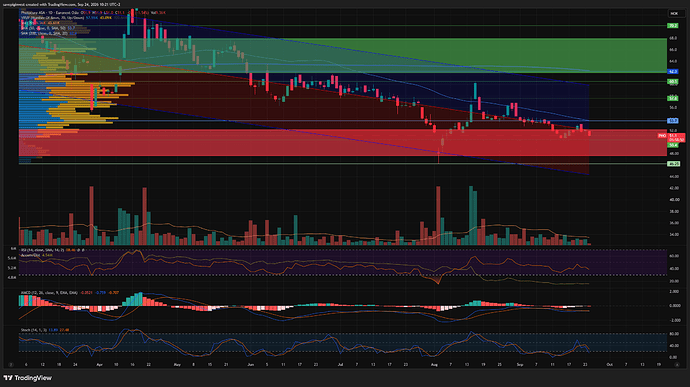Click the blue 62.3 price level label
690x387 pixels.
click(673, 71)
